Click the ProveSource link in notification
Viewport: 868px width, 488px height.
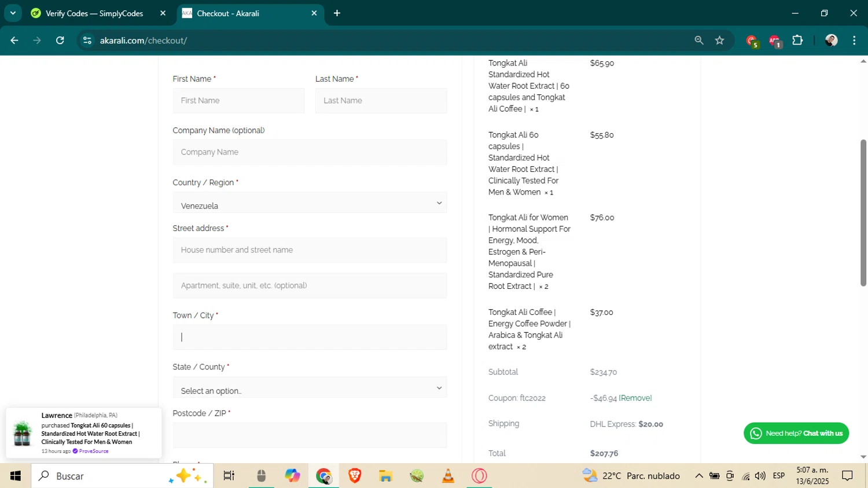tap(93, 451)
